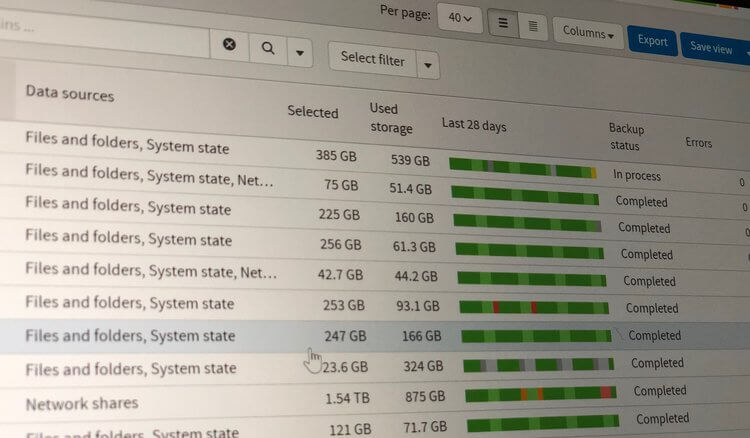Image resolution: width=750 pixels, height=438 pixels.
Task: Open the Select filter button
Action: (373, 59)
